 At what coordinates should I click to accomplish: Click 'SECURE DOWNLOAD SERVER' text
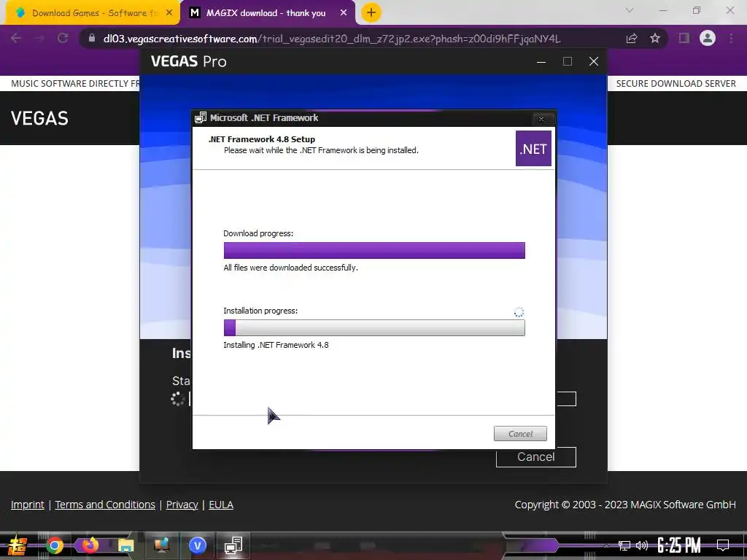(x=676, y=84)
